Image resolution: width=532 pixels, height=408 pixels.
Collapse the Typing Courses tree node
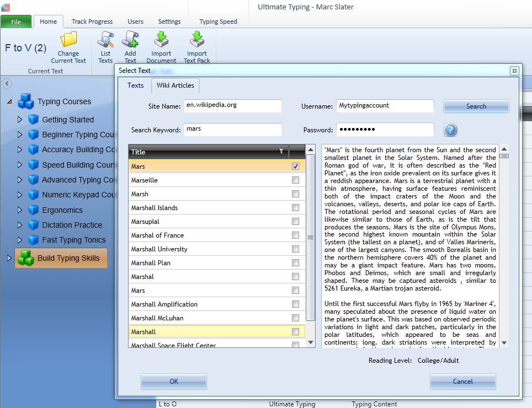10,101
